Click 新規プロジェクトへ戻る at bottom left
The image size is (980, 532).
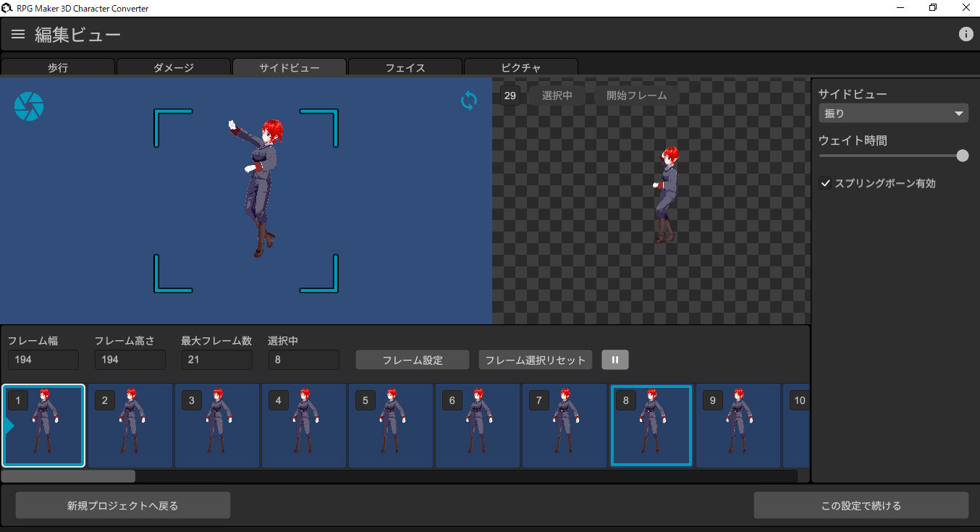coord(122,505)
